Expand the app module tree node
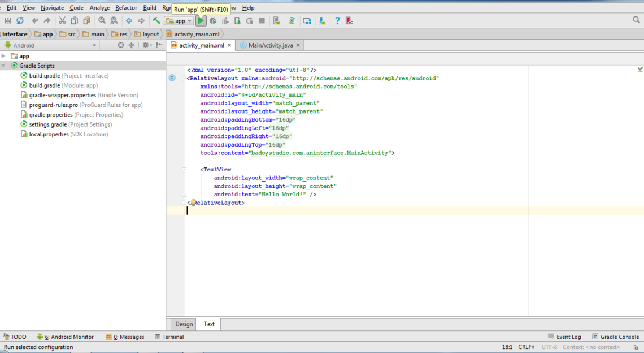 3,56
